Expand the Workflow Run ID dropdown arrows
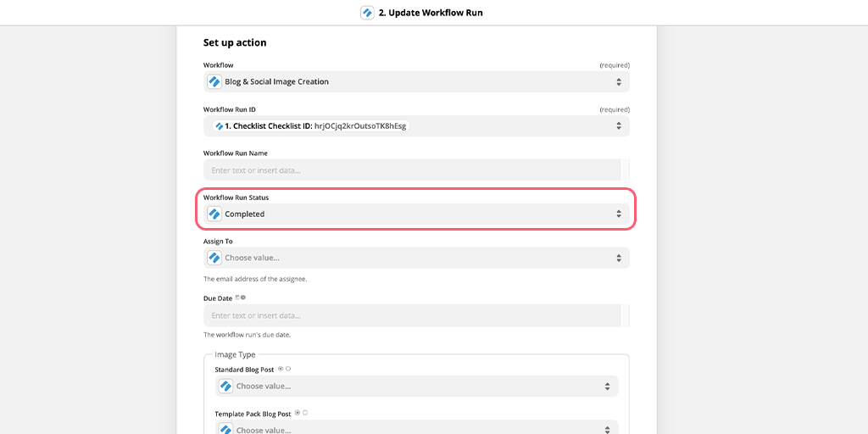Viewport: 868px width, 434px height. [x=619, y=126]
